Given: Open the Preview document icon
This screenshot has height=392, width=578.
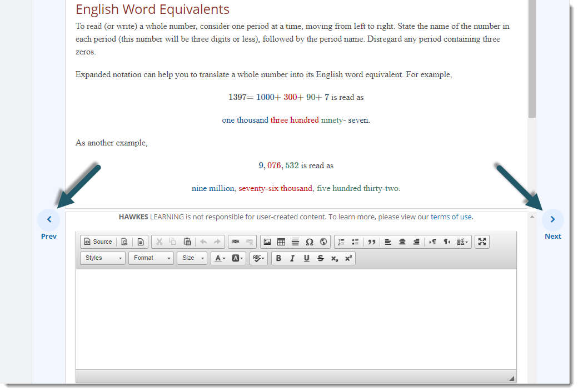Looking at the screenshot, I should tap(124, 242).
